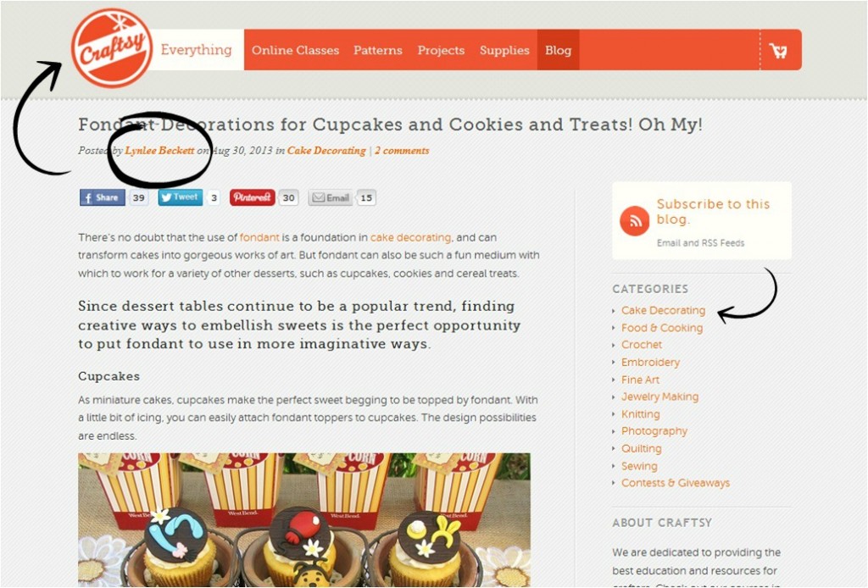Open the Online Classes menu

[x=295, y=50]
